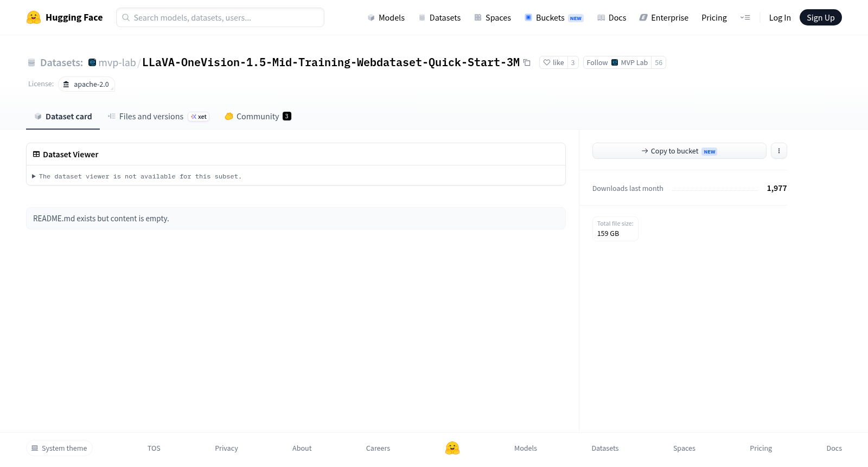This screenshot has height=467, width=868.
Task: Open Docs in top navigation
Action: point(612,17)
